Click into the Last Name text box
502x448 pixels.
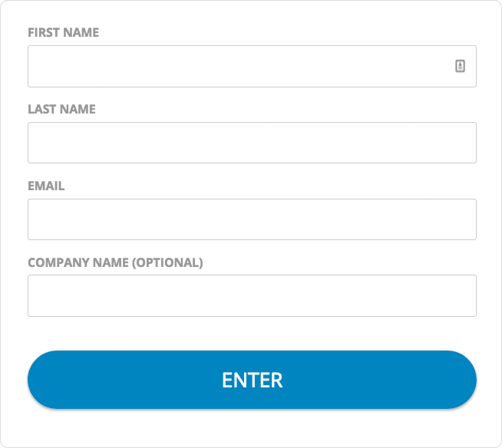pyautogui.click(x=252, y=143)
